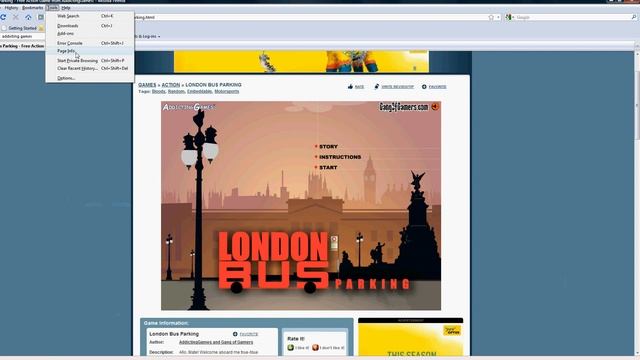The height and width of the screenshot is (360, 640).
Task: Choose Clear Recent History menu entry
Action: pyautogui.click(x=89, y=68)
